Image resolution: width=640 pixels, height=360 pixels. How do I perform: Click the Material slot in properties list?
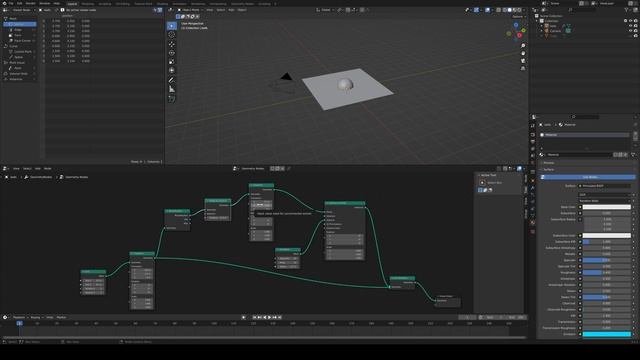[x=584, y=135]
